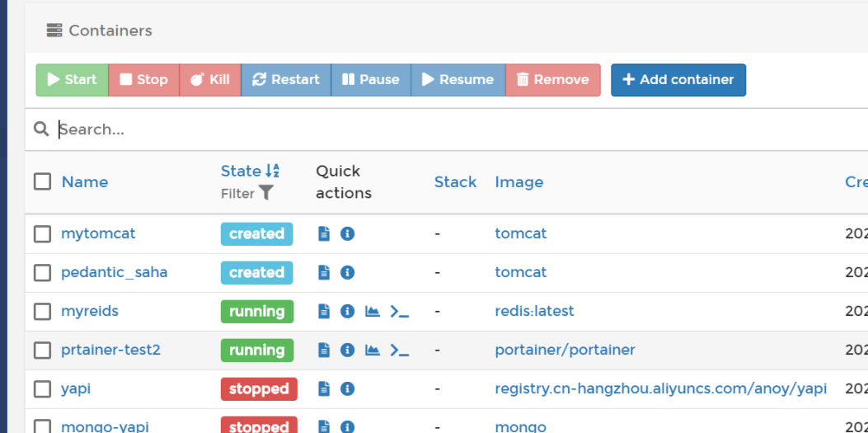
Task: Select the yapi container checkbox
Action: pos(43,388)
